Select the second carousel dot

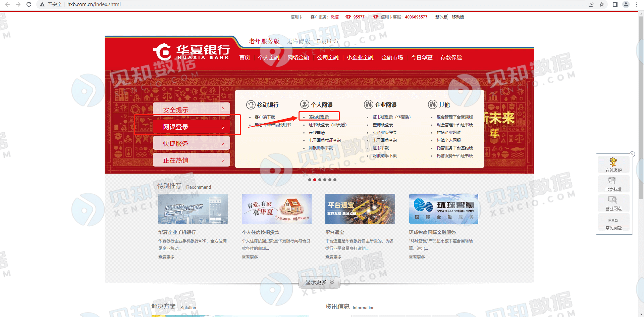click(315, 180)
